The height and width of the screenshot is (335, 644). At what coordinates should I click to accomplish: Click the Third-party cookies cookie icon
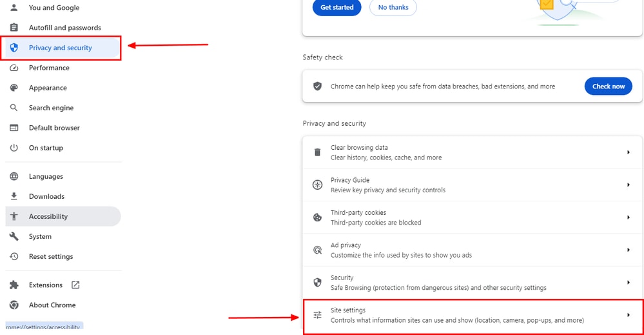pyautogui.click(x=317, y=218)
